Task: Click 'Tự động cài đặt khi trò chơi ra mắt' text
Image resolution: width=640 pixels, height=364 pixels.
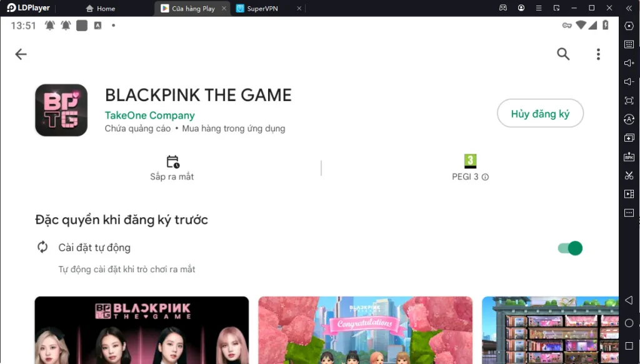Action: click(126, 270)
